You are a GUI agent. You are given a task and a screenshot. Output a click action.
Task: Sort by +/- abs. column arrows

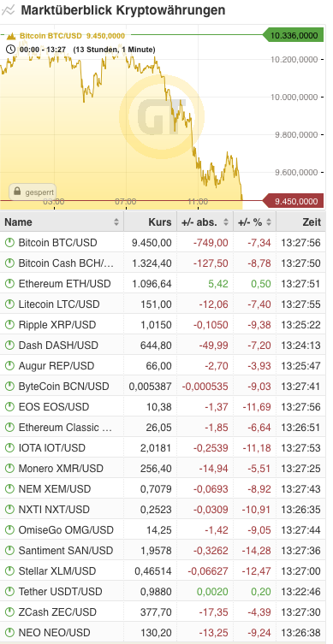coord(226,222)
